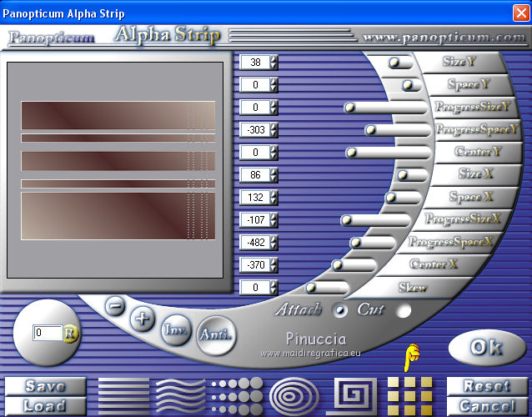Increase Size Y with its spinner arrows
This screenshot has width=532, height=417.
point(274,59)
